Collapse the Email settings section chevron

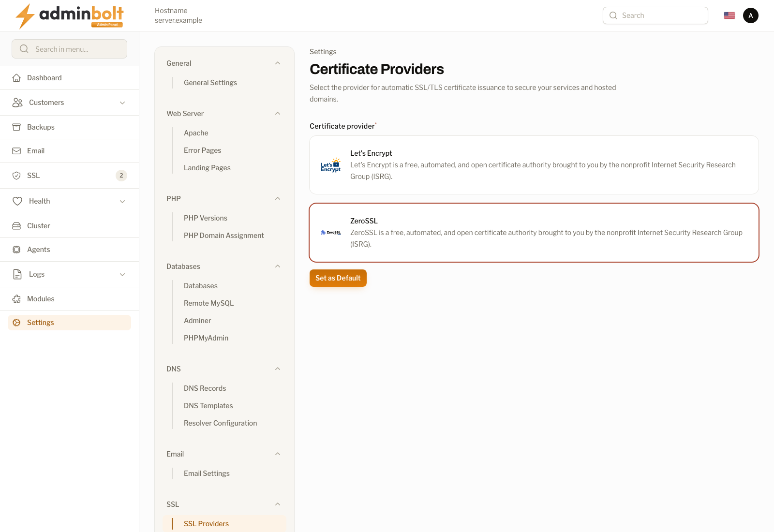tap(278, 454)
